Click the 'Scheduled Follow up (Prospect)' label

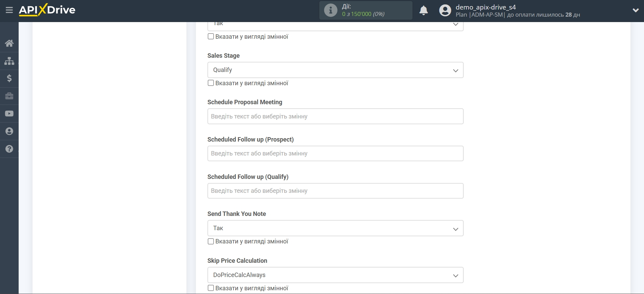250,140
